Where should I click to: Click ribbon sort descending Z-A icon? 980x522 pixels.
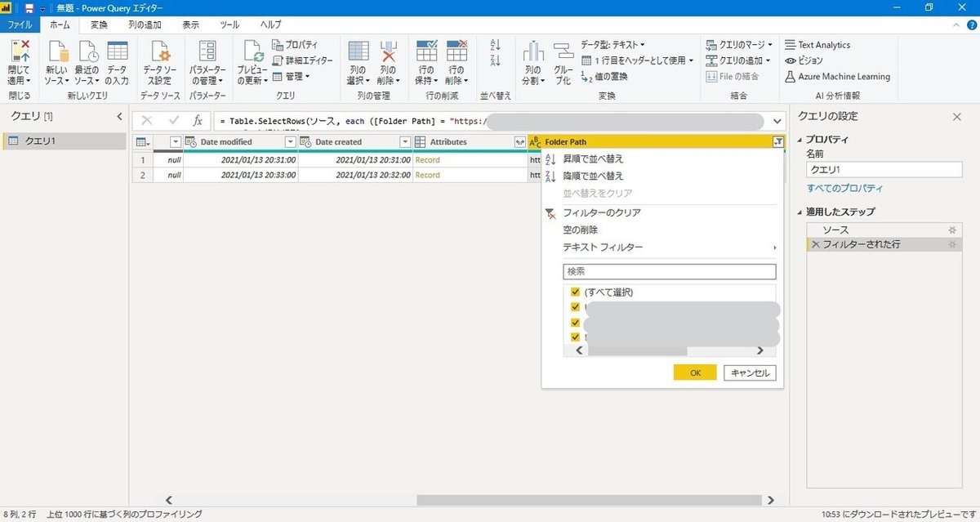495,62
